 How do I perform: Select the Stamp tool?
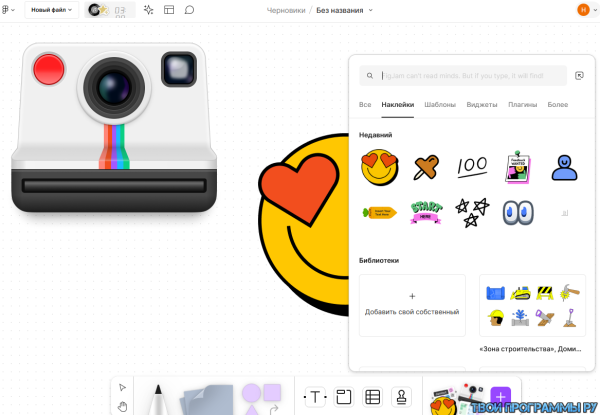coord(401,397)
